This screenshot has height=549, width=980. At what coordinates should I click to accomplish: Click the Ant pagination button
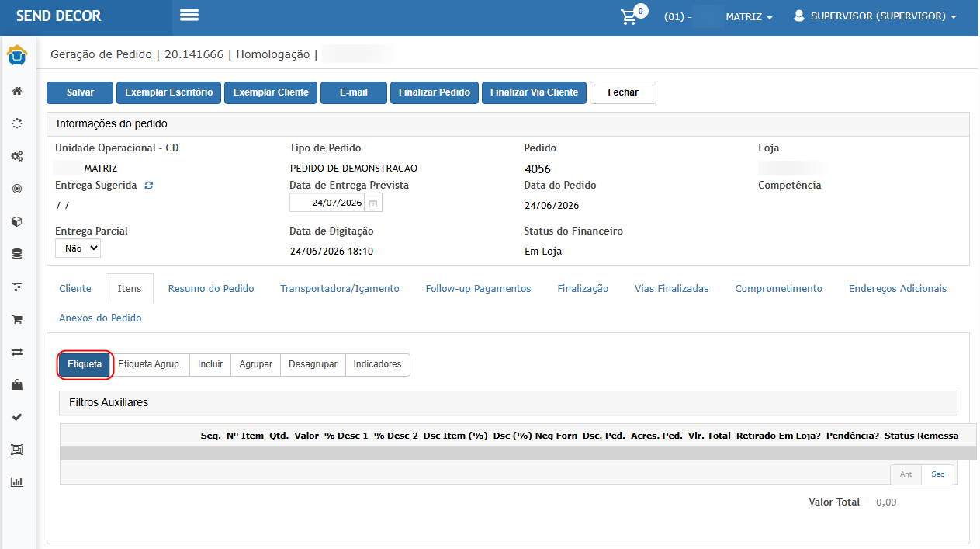pos(906,474)
